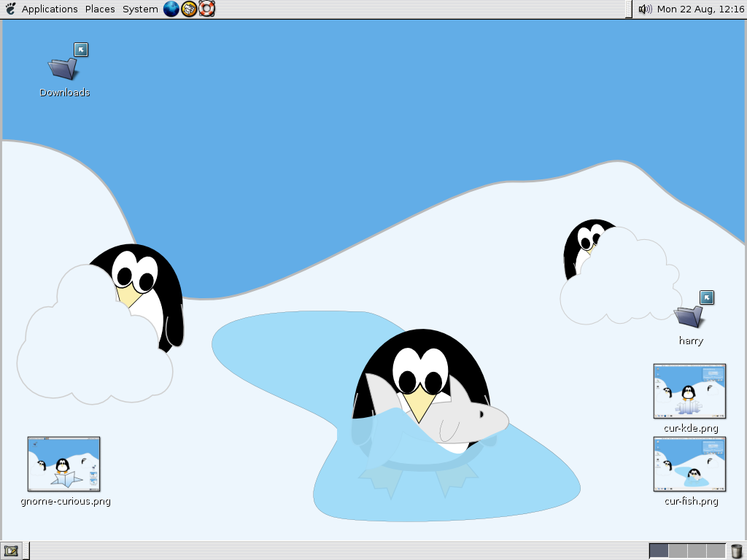Screen dimensions: 747x560
Task: Click the cur-fish.png file name
Action: (x=692, y=501)
